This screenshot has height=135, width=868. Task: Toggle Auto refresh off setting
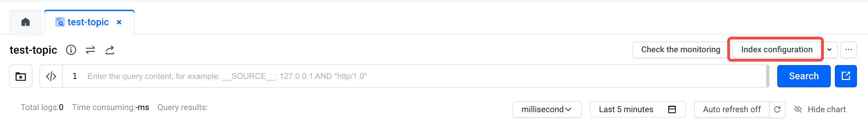(x=732, y=109)
